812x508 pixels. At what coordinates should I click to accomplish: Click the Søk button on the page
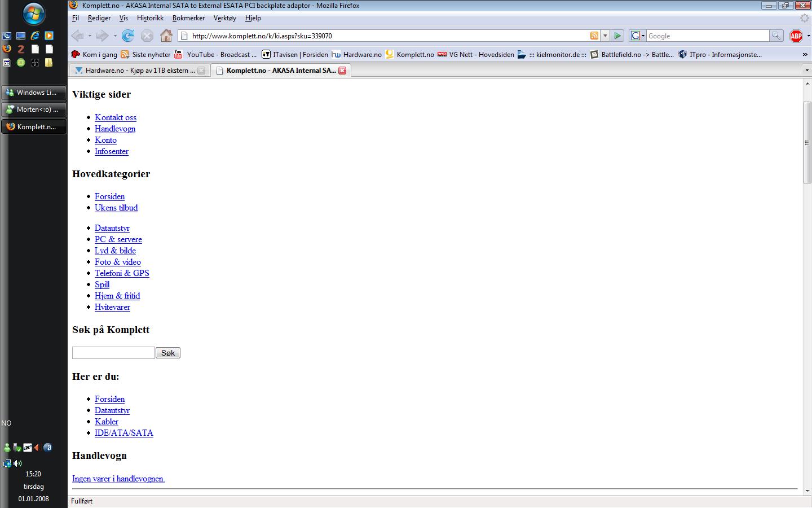pos(168,353)
